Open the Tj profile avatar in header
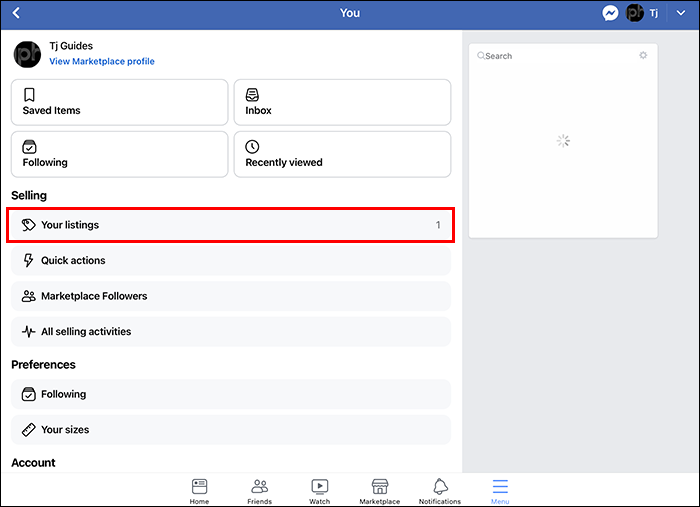Image resolution: width=700 pixels, height=507 pixels. click(634, 13)
